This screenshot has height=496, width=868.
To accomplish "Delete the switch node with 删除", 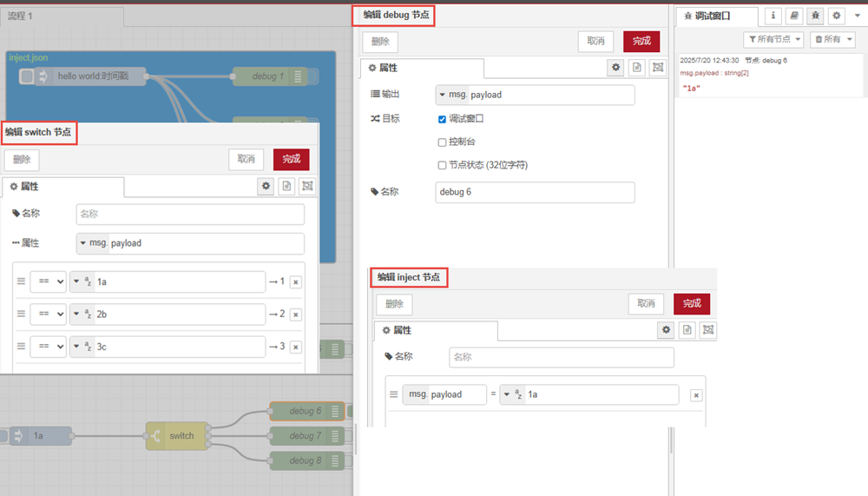I will [22, 160].
